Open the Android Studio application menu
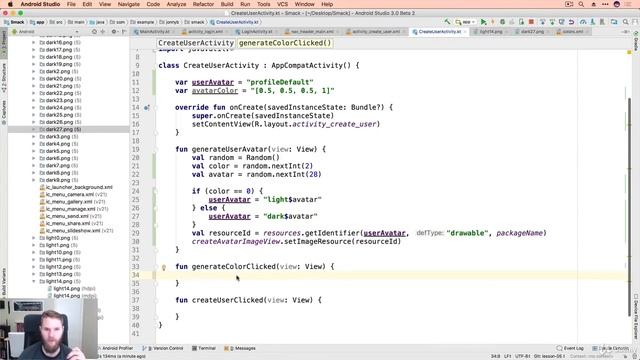The height and width of the screenshot is (360, 640). pos(40,4)
